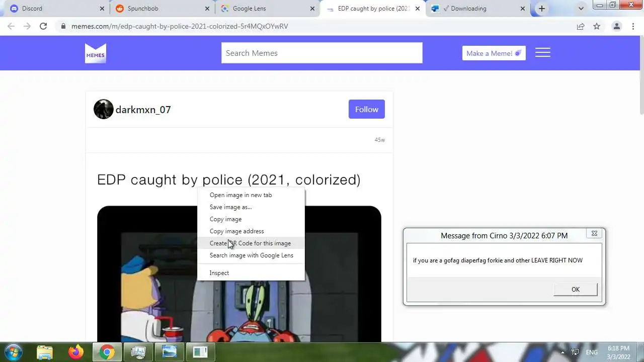Click the page vertical scrollbar
644x362 pixels.
(x=641, y=75)
